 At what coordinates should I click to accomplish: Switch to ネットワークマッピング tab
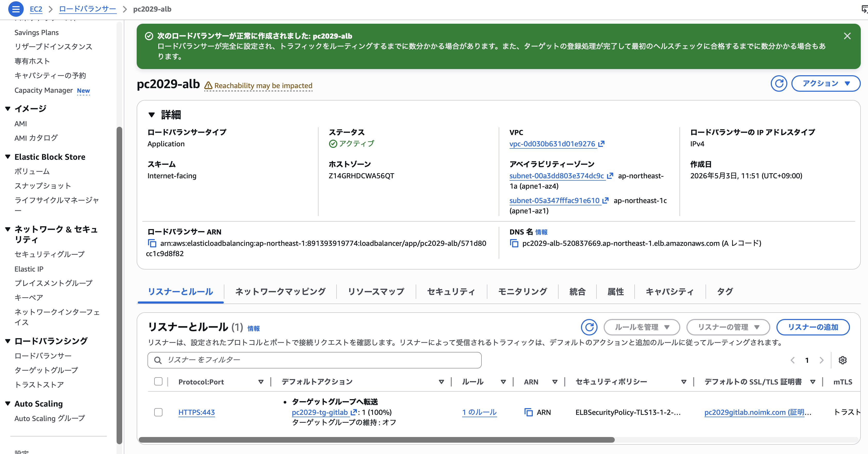coord(280,292)
